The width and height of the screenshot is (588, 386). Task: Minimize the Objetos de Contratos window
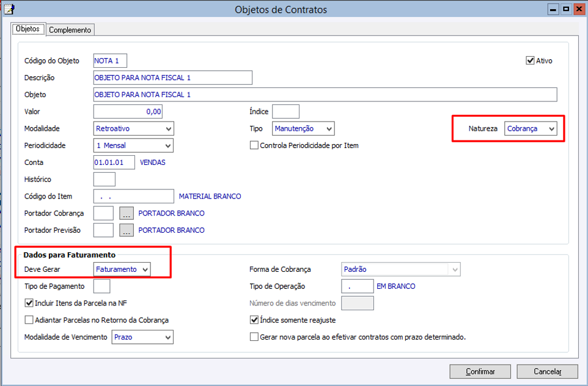click(x=553, y=9)
